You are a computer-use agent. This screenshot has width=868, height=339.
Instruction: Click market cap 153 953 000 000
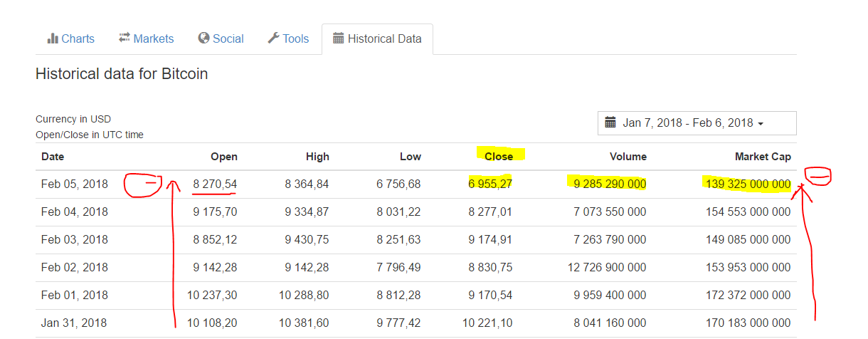[748, 267]
